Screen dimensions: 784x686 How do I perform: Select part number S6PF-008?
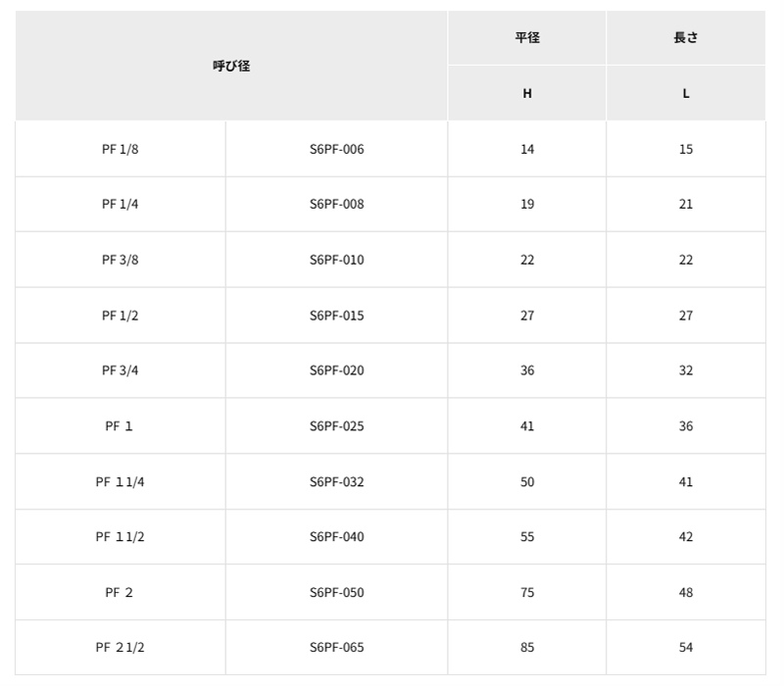(x=336, y=205)
